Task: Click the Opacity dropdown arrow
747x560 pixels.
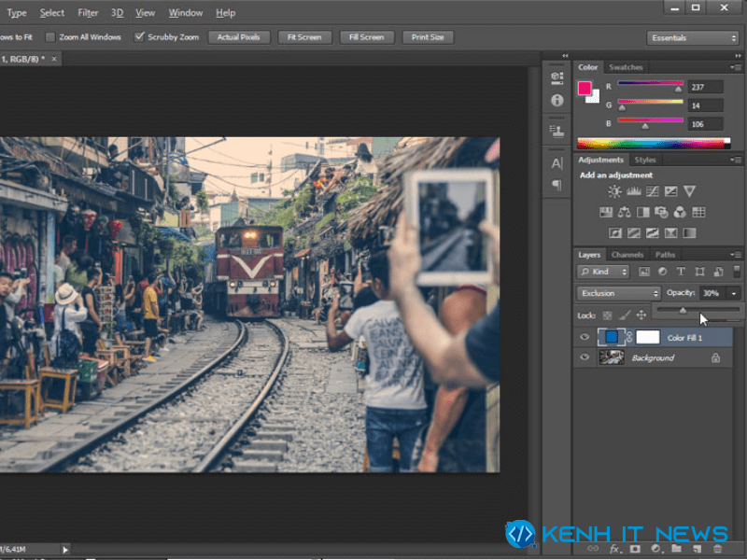Action: point(734,293)
